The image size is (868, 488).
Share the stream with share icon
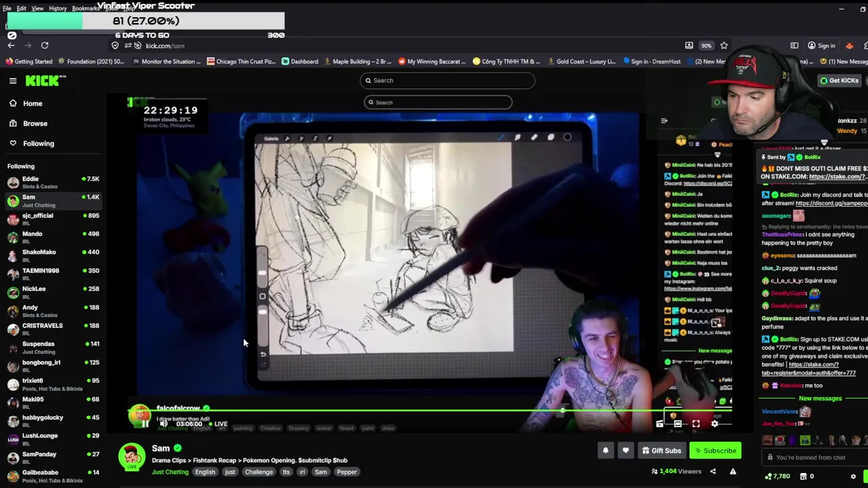click(713, 472)
